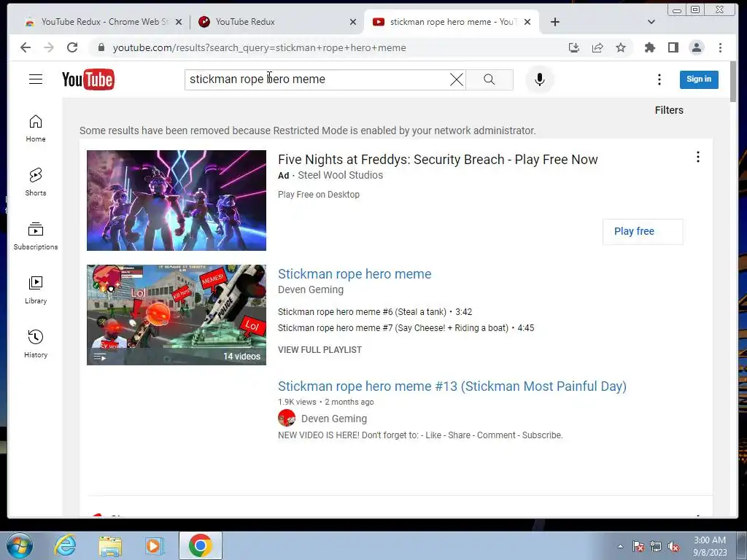View site info via the lock icon
Screen dimensions: 747x560
pos(101,47)
